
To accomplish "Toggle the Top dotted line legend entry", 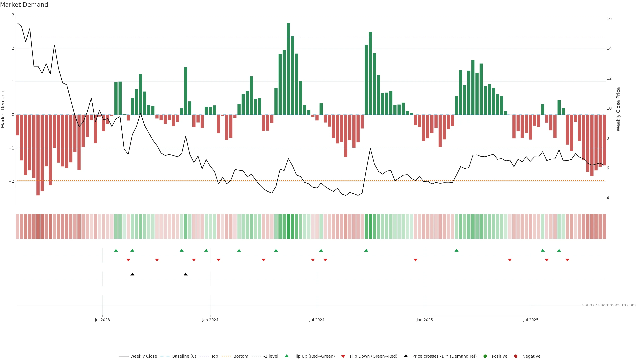I will [x=214, y=356].
